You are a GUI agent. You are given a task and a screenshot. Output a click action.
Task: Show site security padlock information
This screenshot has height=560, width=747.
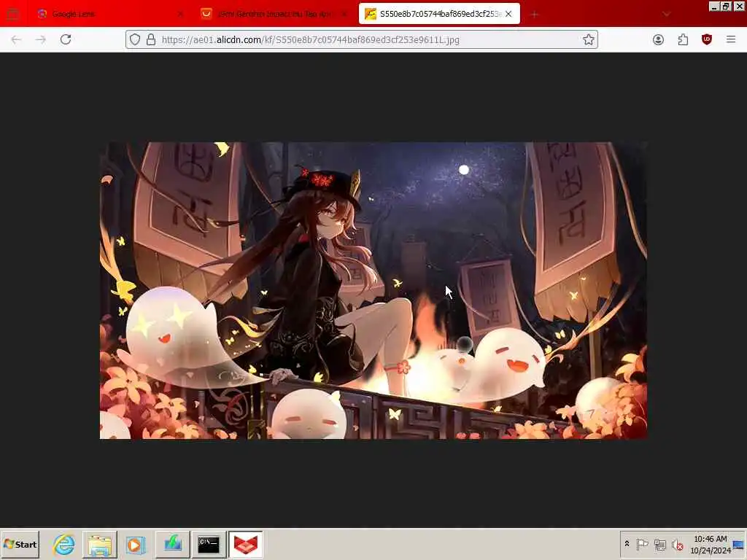click(151, 39)
